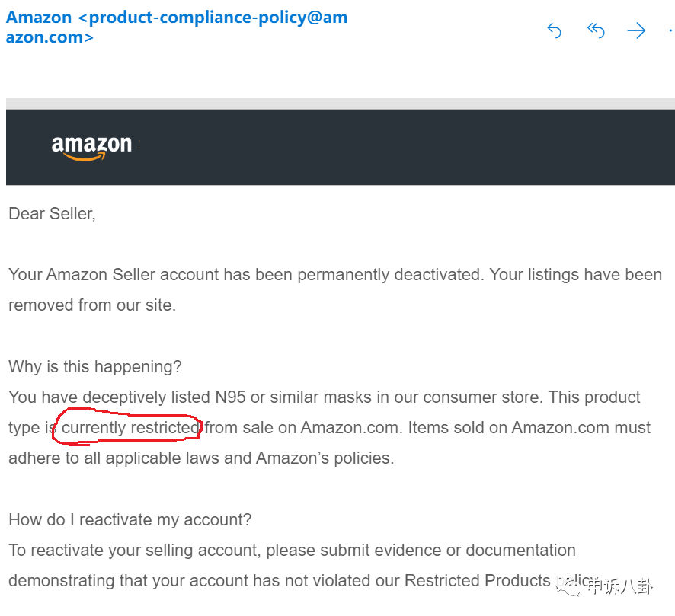
Task: Click the Amazon logo in the dark banner
Action: pyautogui.click(x=91, y=147)
